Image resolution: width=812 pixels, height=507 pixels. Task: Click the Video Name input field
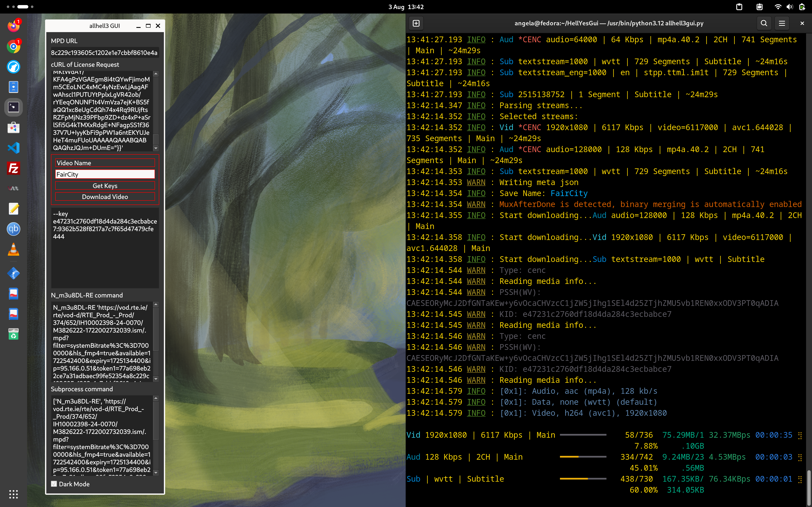[x=105, y=174]
